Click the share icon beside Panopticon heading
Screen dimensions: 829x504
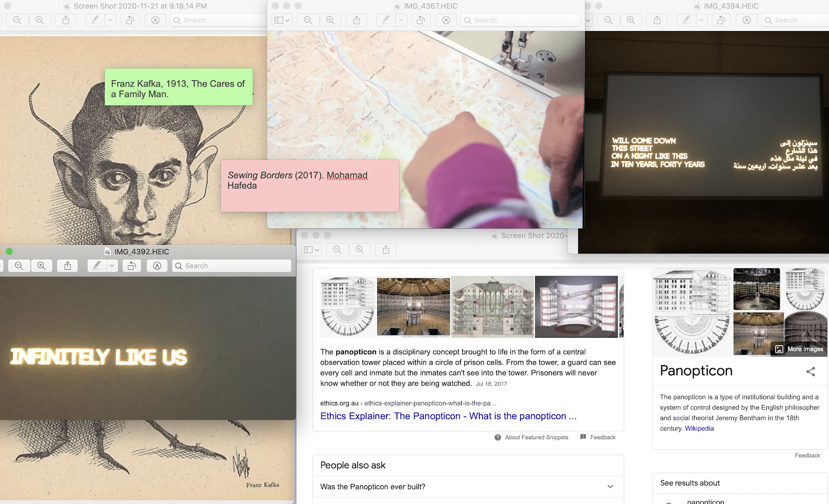(811, 371)
